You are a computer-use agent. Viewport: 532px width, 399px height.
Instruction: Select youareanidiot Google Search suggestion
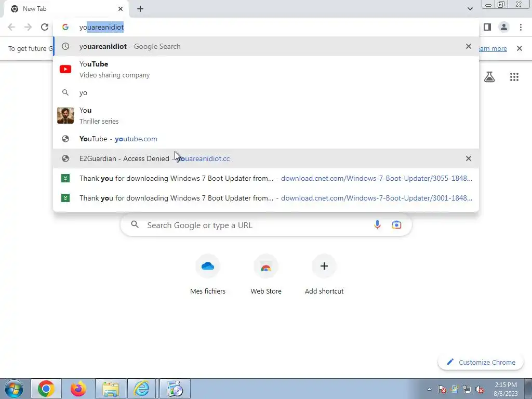click(x=266, y=46)
